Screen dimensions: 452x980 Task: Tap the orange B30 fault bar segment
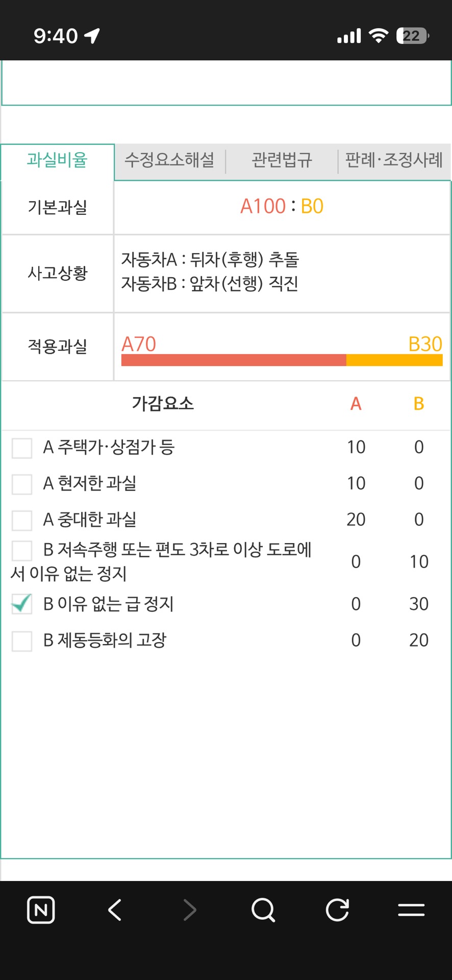point(394,360)
